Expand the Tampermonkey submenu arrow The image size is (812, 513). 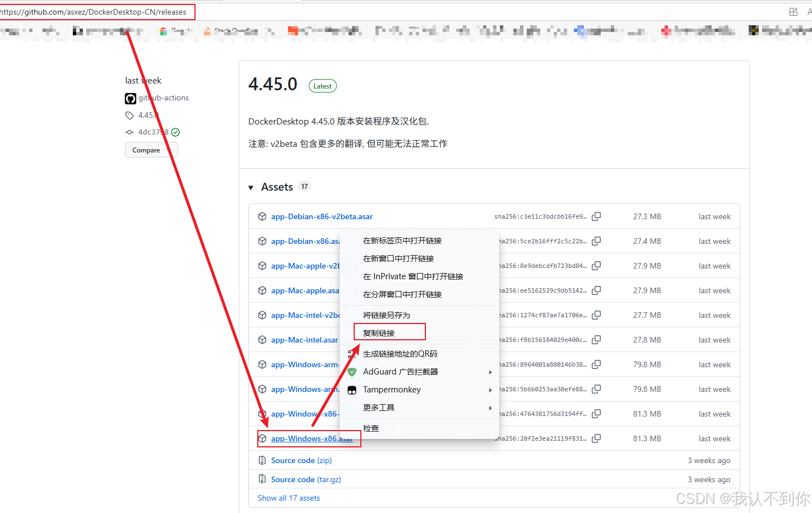[490, 390]
